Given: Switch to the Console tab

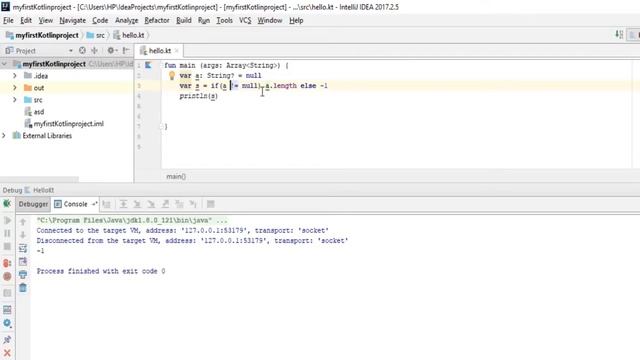Looking at the screenshot, I should click(75, 204).
